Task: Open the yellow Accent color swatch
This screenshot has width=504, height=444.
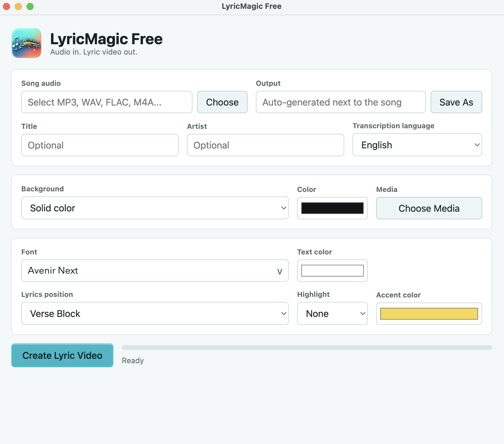Action: point(429,314)
